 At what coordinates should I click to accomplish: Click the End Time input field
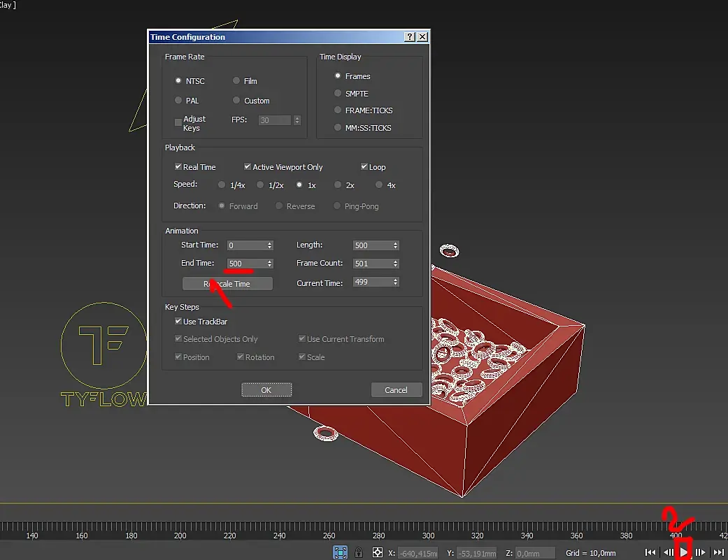247,264
